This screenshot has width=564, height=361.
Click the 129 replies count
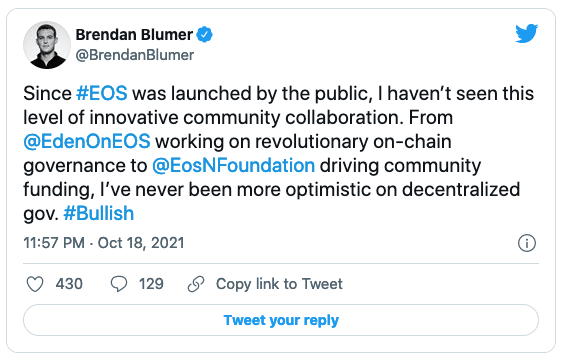(x=151, y=284)
